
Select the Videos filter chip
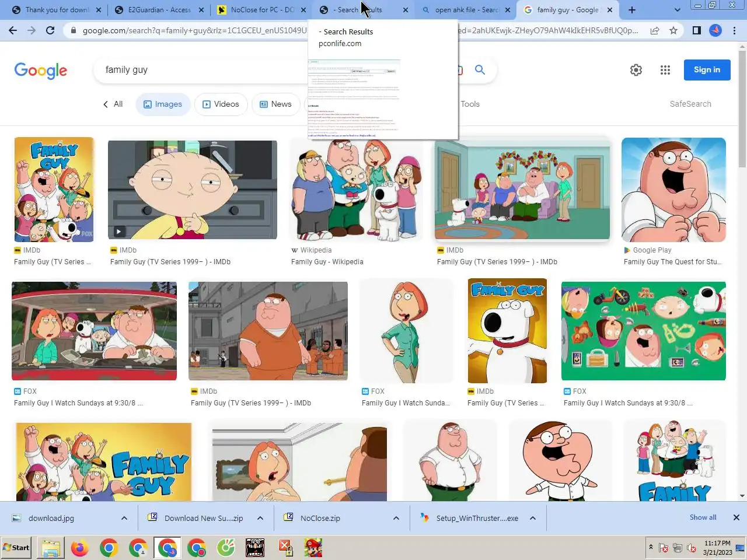[221, 104]
